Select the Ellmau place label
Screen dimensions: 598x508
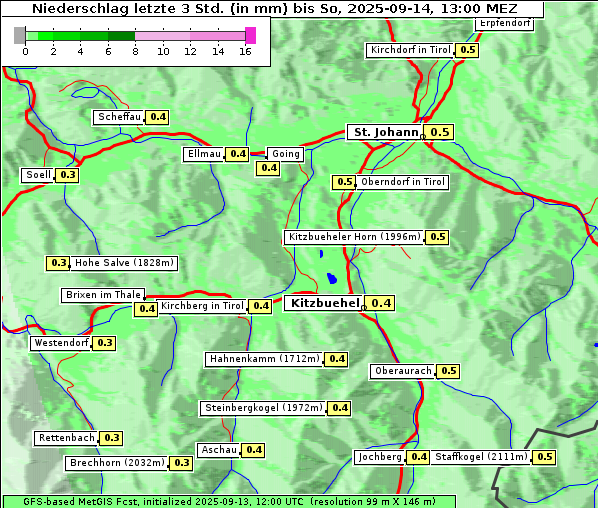point(204,154)
